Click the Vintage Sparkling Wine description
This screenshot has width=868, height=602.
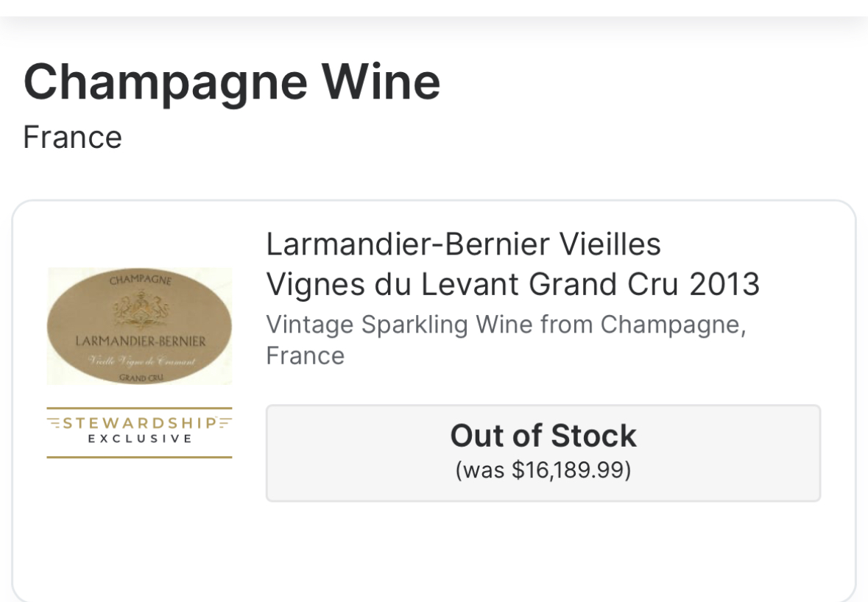[x=506, y=340]
